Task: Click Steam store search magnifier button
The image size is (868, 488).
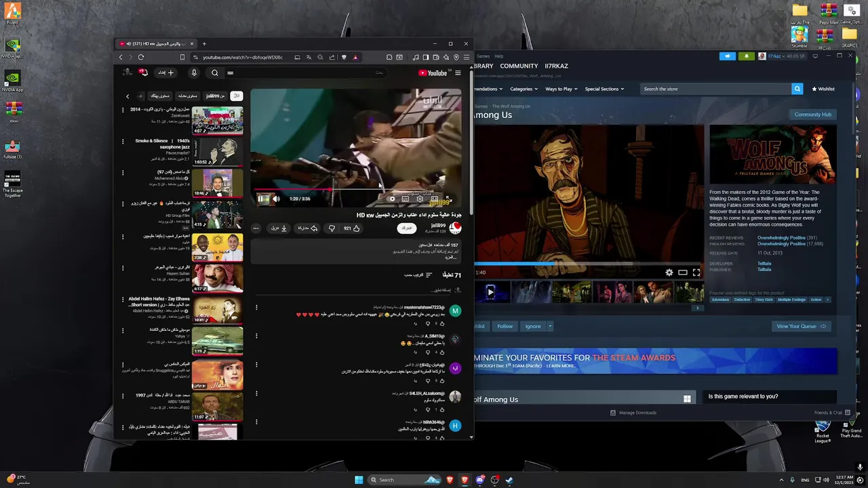Action: [x=797, y=89]
